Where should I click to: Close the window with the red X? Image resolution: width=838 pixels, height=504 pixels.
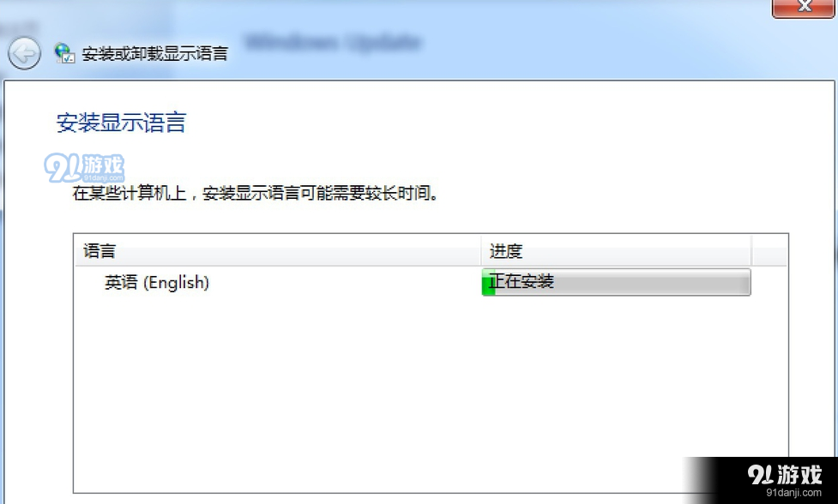pyautogui.click(x=803, y=8)
